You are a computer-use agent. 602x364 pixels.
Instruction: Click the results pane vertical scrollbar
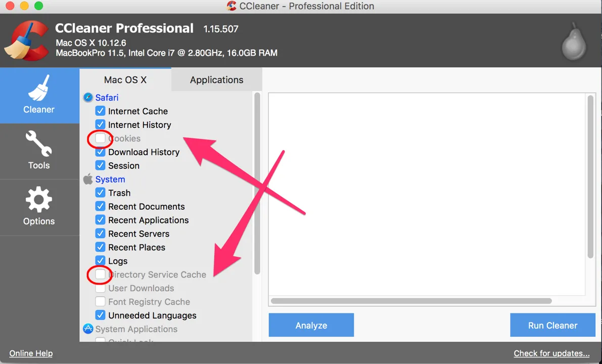pos(590,176)
